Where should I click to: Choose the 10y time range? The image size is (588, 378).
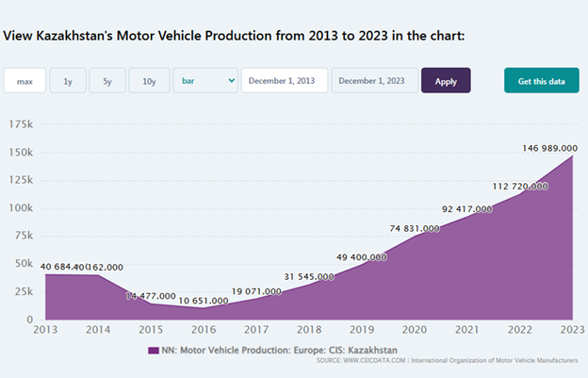[149, 81]
